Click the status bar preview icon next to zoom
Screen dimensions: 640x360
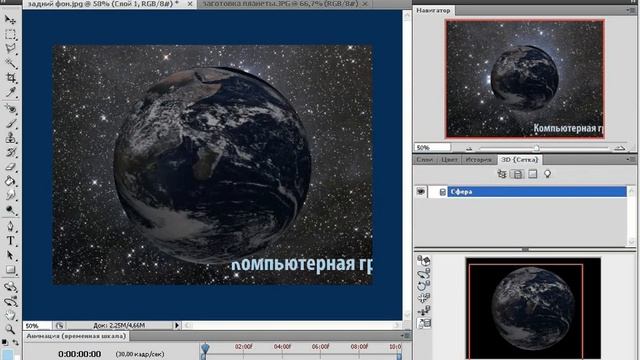tap(60, 325)
